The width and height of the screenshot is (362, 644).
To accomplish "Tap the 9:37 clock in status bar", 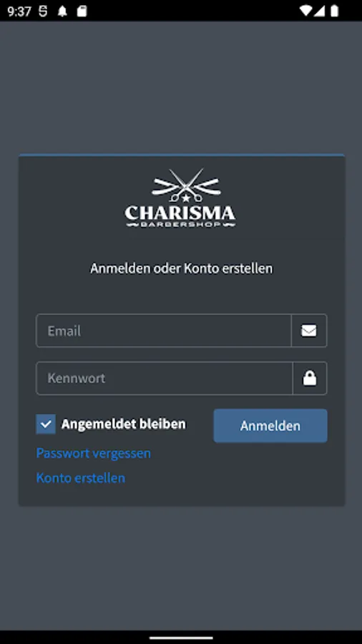I will (19, 11).
